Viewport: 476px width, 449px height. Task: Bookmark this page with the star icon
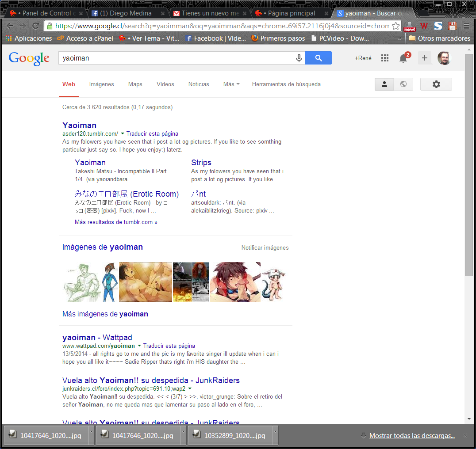(x=396, y=26)
